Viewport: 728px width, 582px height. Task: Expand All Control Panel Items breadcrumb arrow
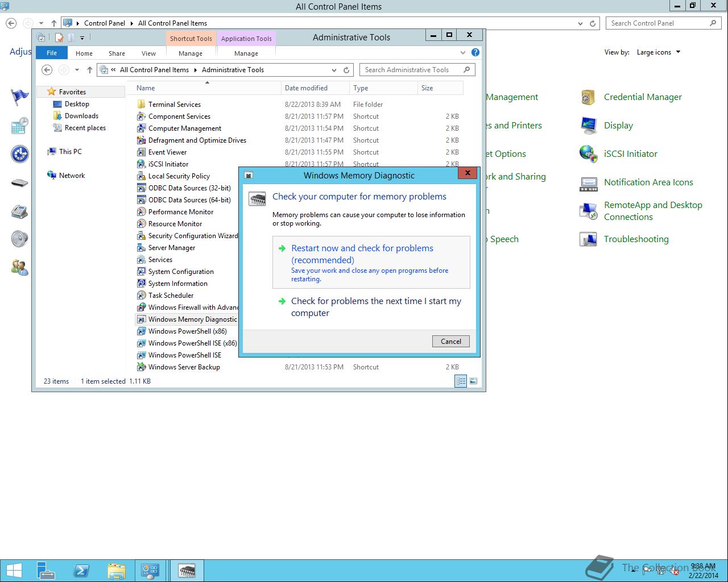point(195,70)
